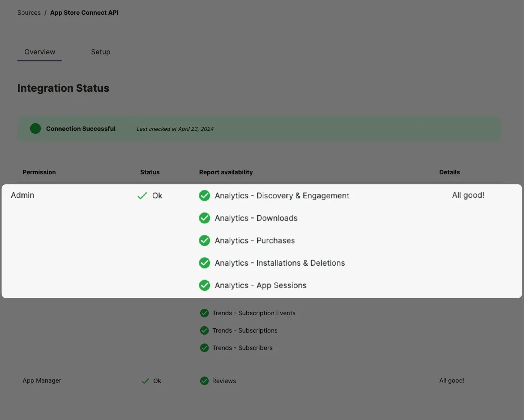Screen dimensions: 524x420
Task: Click the Integration Status heading
Action: (x=63, y=88)
